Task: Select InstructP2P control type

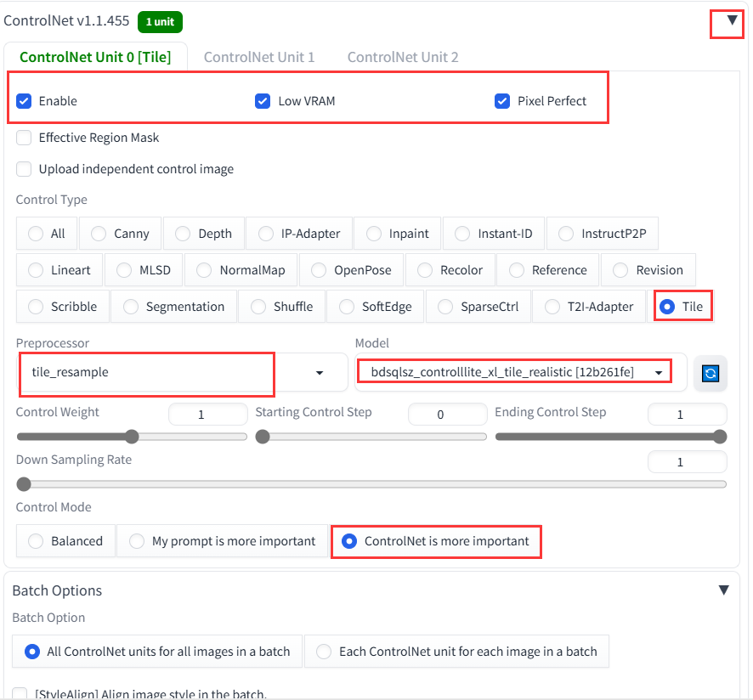Action: coord(603,234)
